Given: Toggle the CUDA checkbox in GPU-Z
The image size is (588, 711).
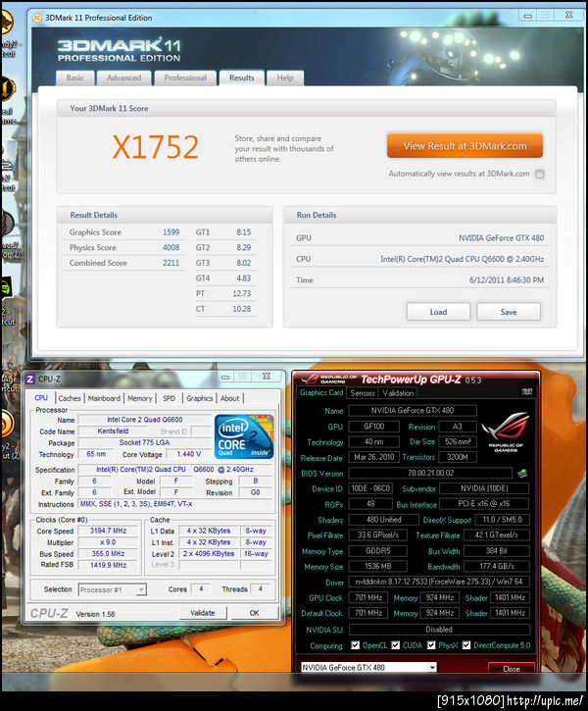Looking at the screenshot, I should click(396, 645).
